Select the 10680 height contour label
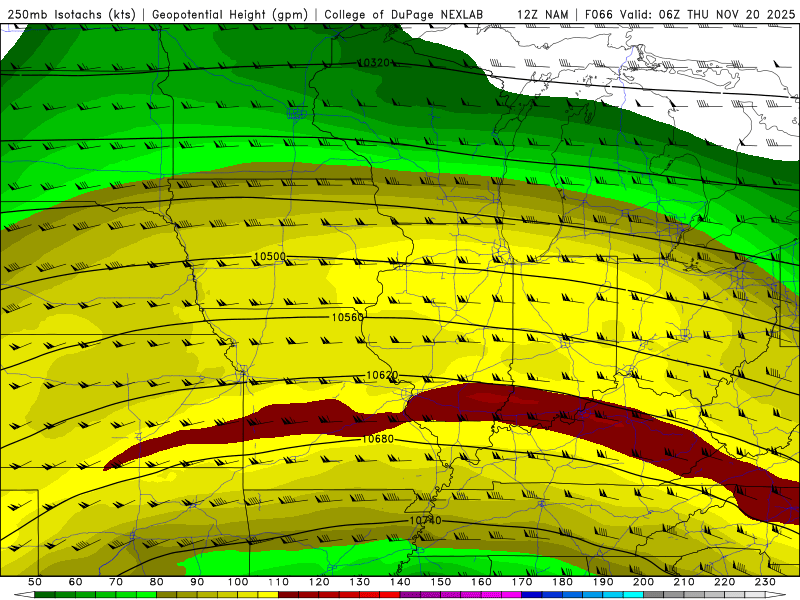Screen dimensions: 800x600 378,439
